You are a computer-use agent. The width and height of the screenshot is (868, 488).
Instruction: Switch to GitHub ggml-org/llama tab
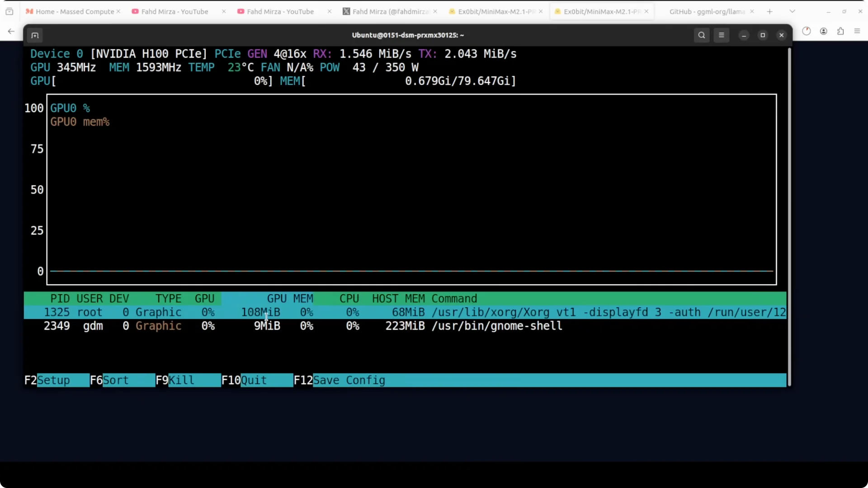point(707,11)
